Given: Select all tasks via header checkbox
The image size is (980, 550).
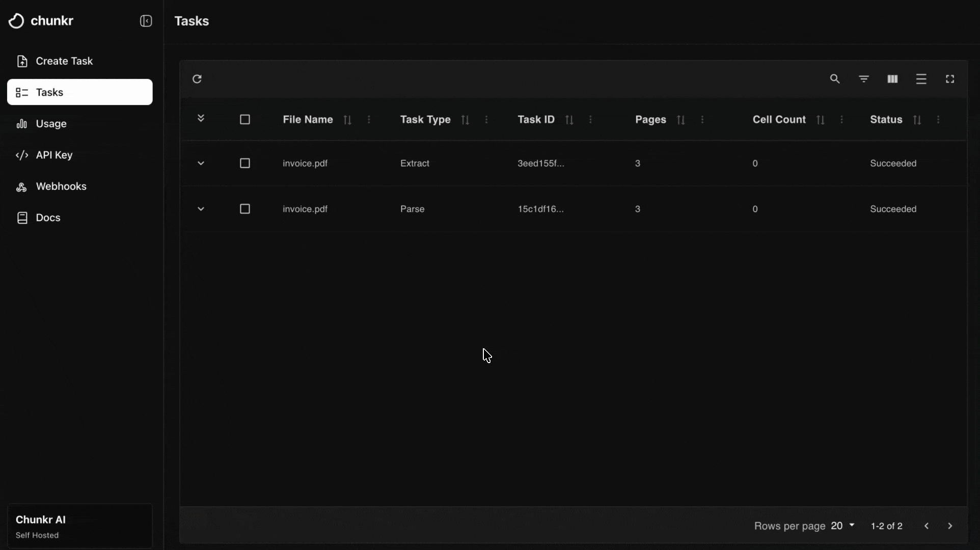Looking at the screenshot, I should (245, 119).
